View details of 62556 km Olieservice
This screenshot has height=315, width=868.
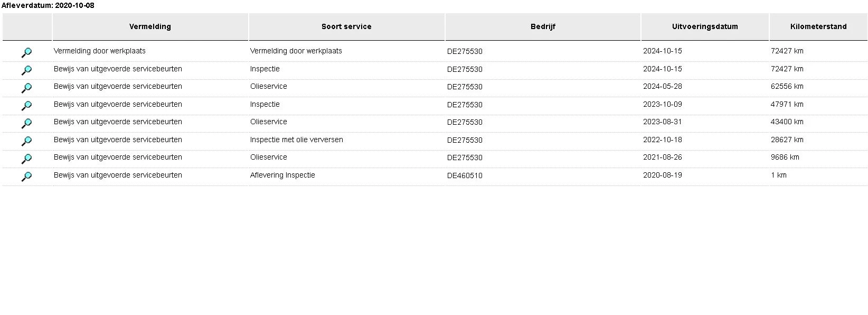click(x=26, y=88)
